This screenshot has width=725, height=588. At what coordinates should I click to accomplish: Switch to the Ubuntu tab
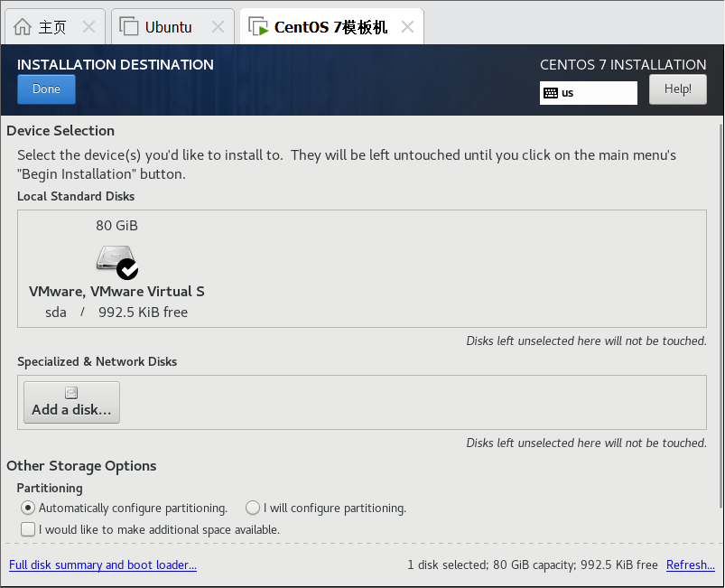[x=172, y=27]
